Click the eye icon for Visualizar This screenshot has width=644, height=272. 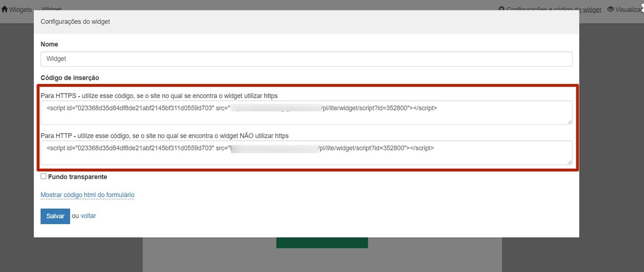611,9
